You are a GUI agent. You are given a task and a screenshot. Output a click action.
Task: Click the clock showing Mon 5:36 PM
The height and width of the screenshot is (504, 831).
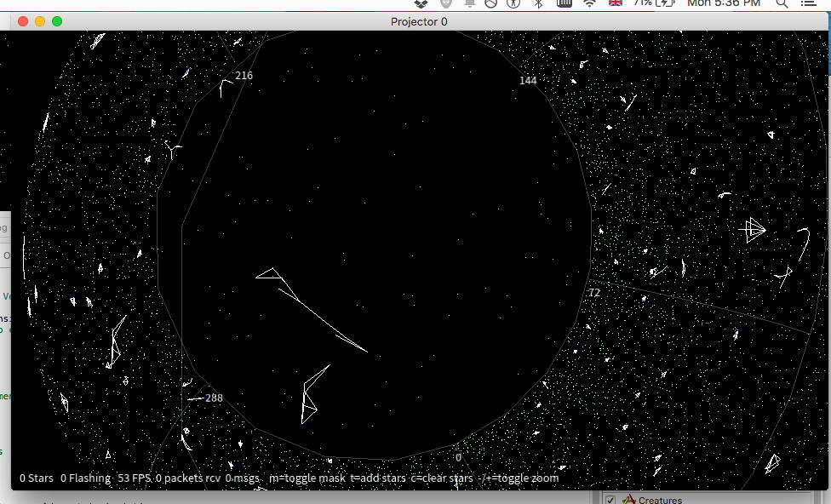point(723,3)
